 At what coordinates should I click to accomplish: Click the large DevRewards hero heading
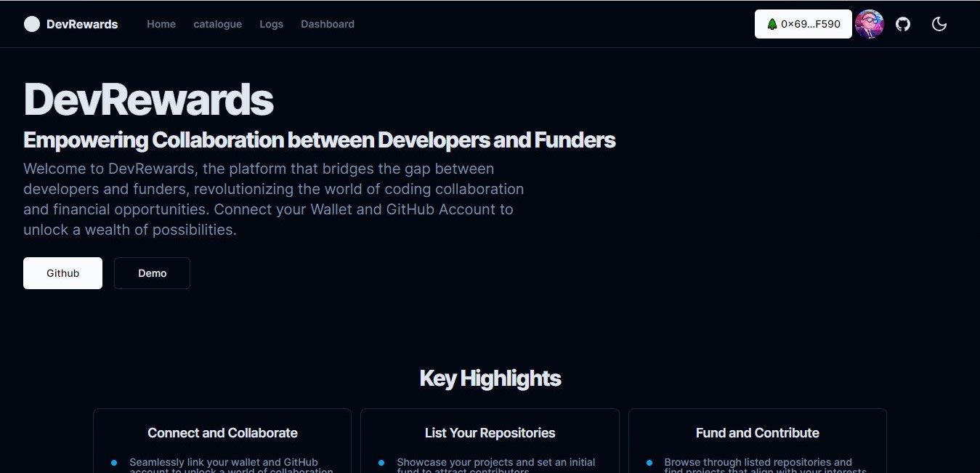[148, 100]
